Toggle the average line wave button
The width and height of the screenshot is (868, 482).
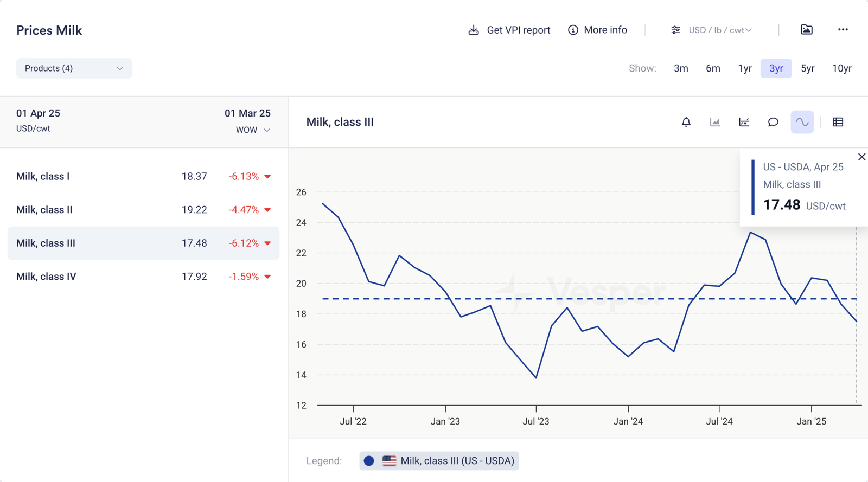802,122
